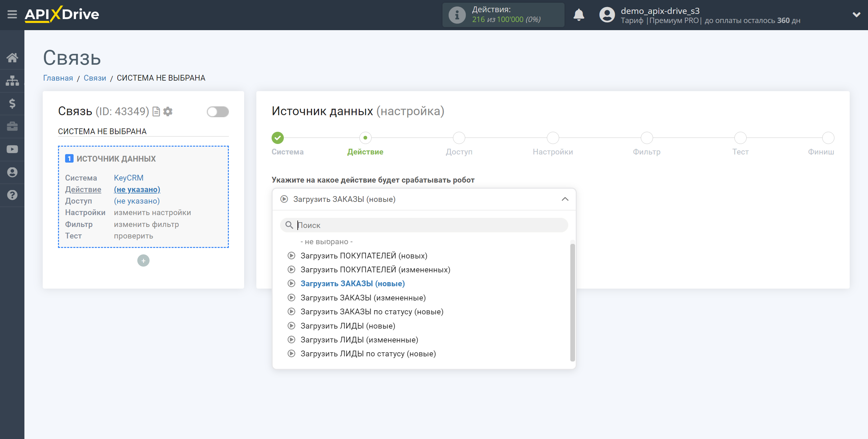
Task: Click play icon beside Загрузить ПОКУПАТЕЛЕЙ (новых)
Action: pos(291,256)
